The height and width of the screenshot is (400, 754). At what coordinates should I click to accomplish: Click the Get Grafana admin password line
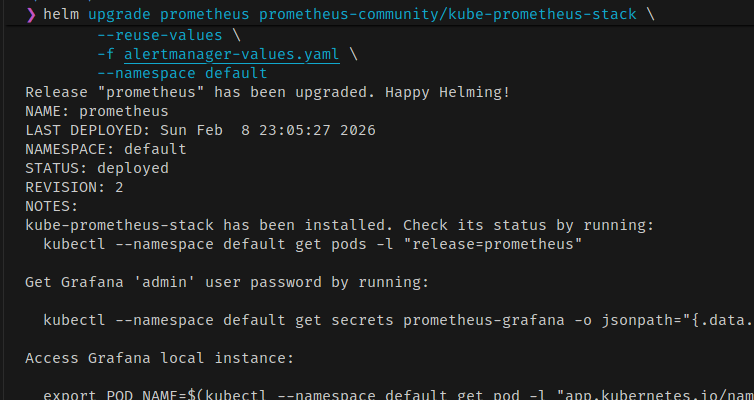(x=227, y=282)
